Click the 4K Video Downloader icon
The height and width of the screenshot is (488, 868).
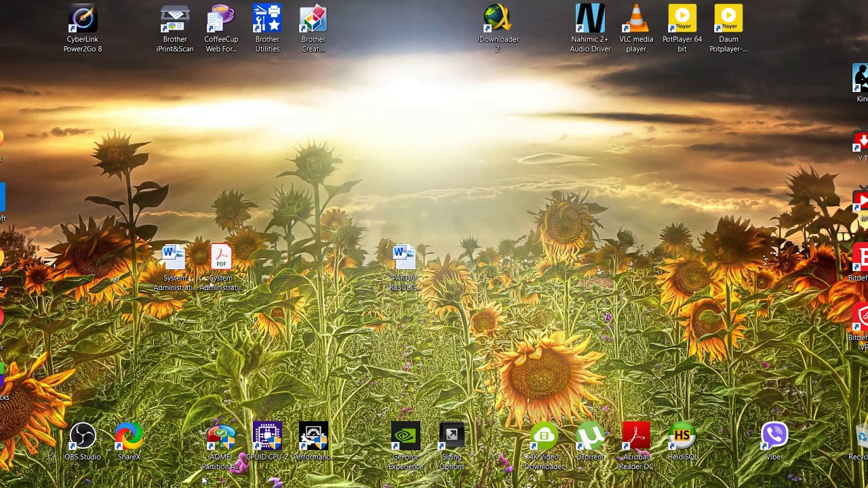(544, 436)
